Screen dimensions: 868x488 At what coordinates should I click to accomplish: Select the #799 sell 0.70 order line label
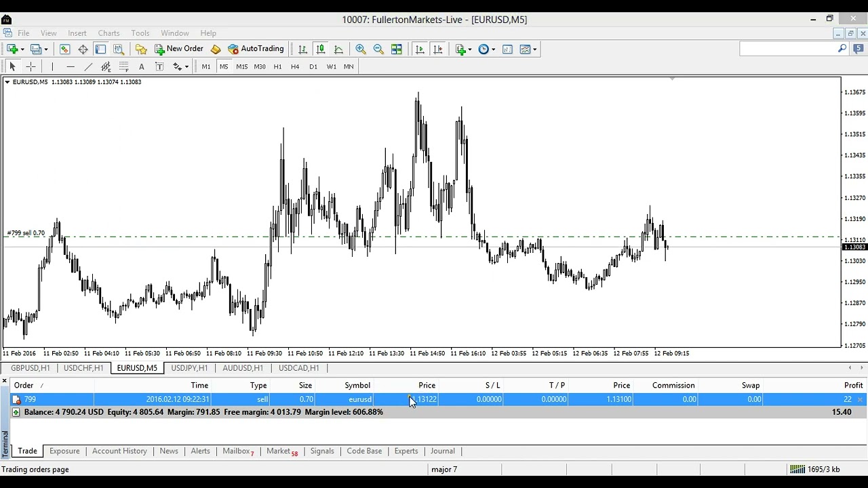click(26, 233)
